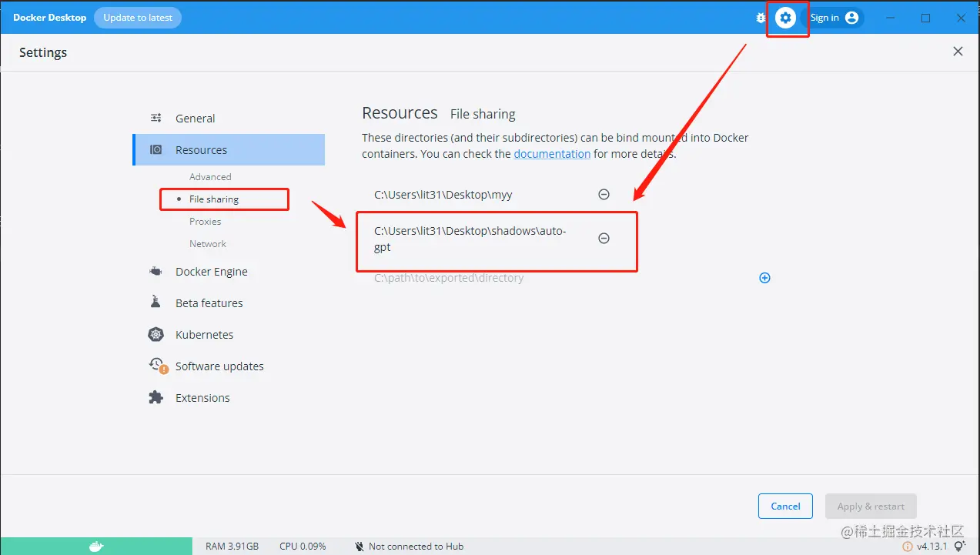Open Advanced under Resources
The width and height of the screenshot is (980, 555).
click(x=210, y=177)
